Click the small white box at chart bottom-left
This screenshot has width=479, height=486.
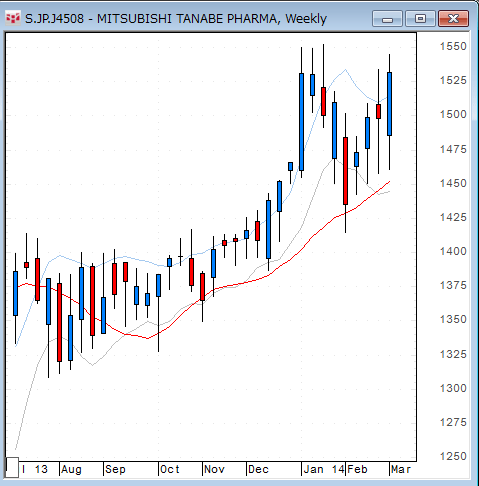12,467
